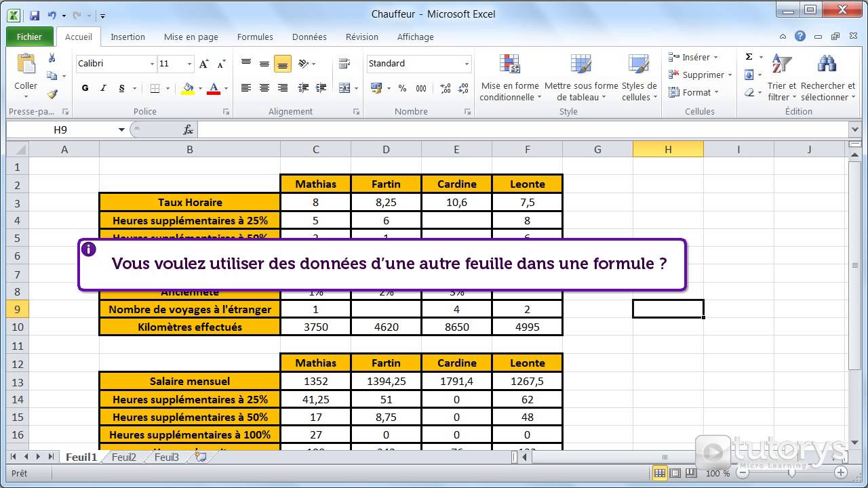Click the accounting number format icon
This screenshot has width=868, height=488.
[376, 88]
